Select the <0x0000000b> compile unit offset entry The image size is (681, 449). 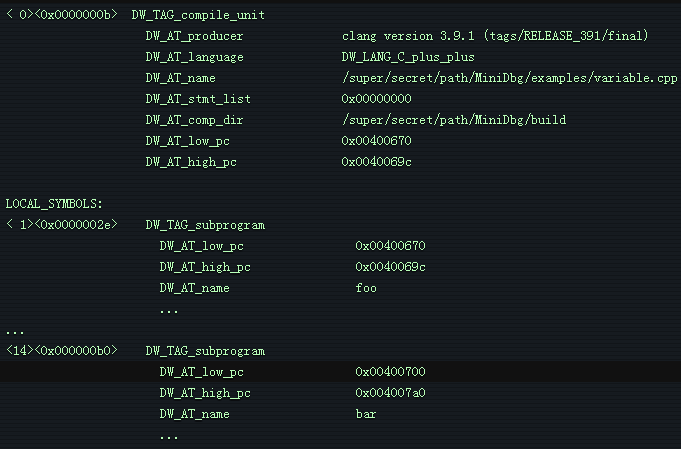[x=76, y=15]
